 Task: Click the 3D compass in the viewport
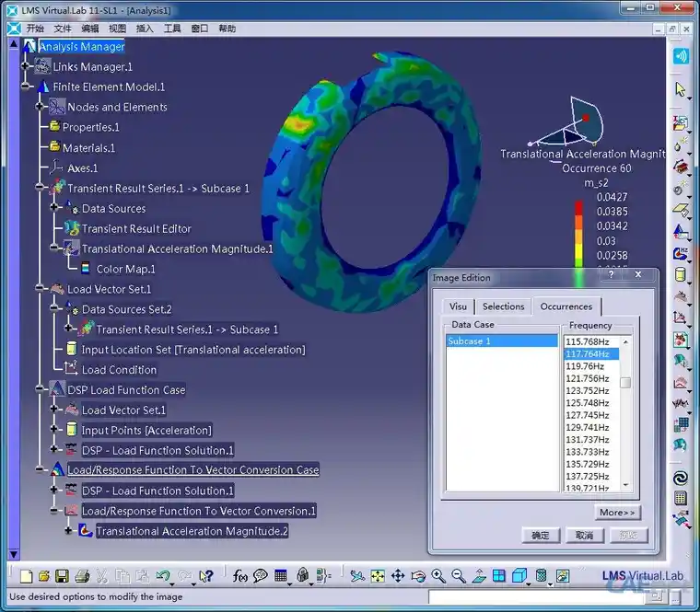point(568,121)
